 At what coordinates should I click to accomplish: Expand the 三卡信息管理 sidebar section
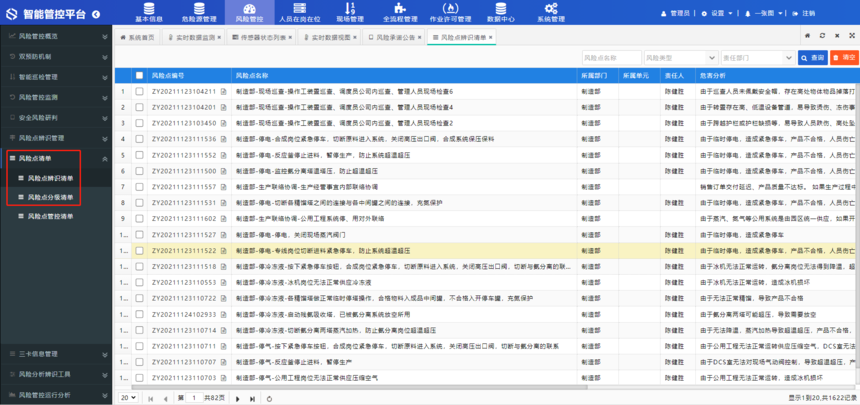(56, 354)
